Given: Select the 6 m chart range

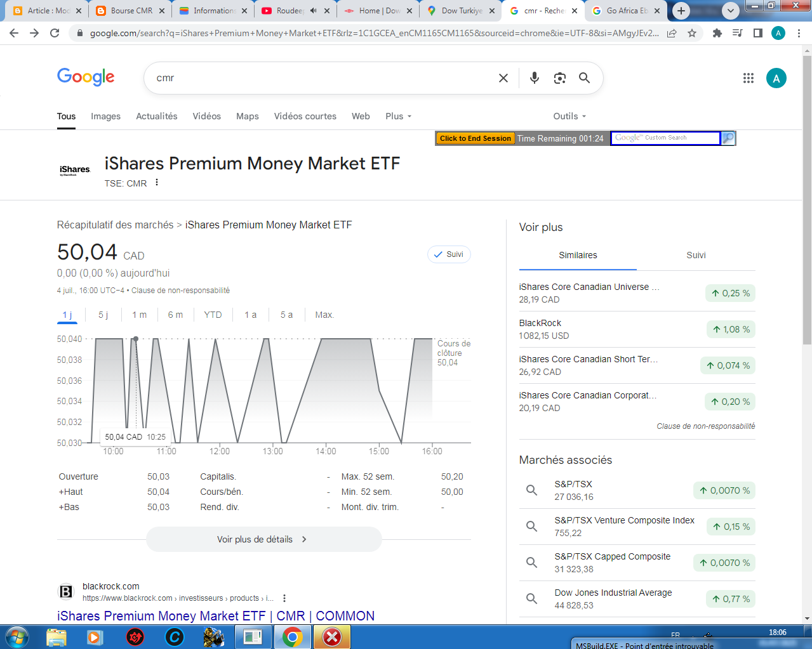Looking at the screenshot, I should click(175, 315).
